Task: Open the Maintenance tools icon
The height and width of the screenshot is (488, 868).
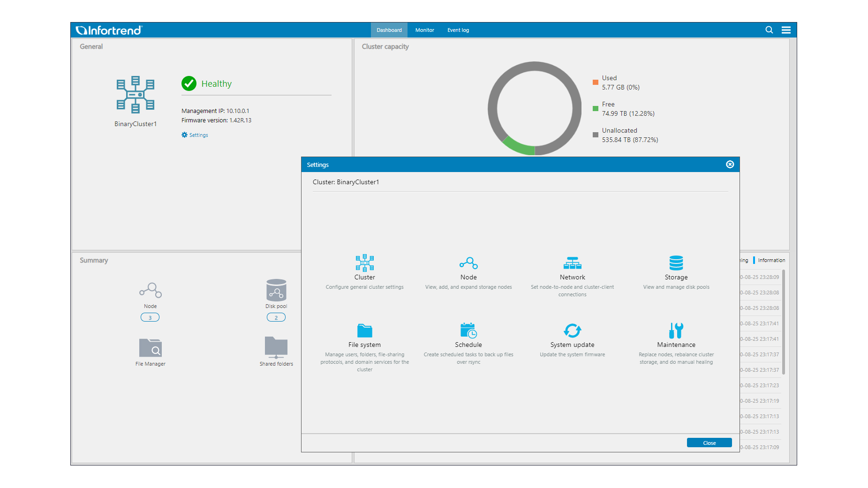Action: click(x=676, y=330)
